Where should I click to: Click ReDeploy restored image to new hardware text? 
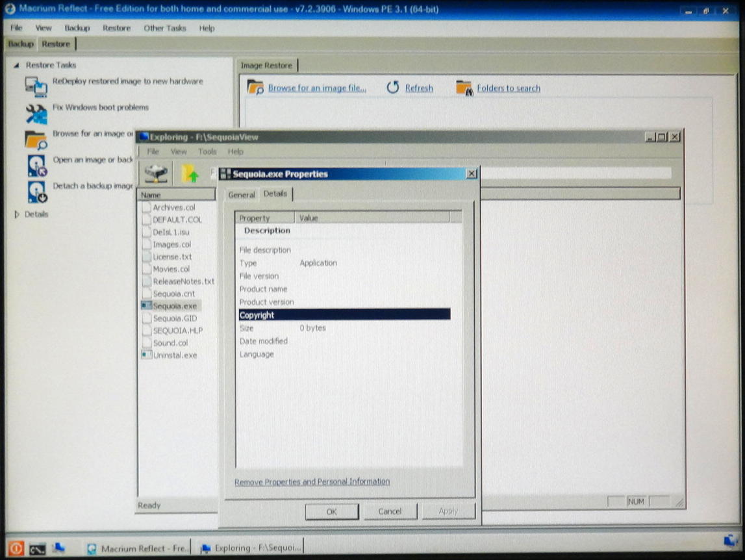click(x=127, y=81)
